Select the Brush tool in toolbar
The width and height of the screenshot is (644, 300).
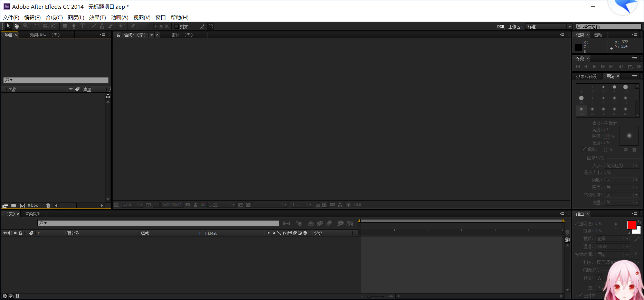[x=94, y=26]
